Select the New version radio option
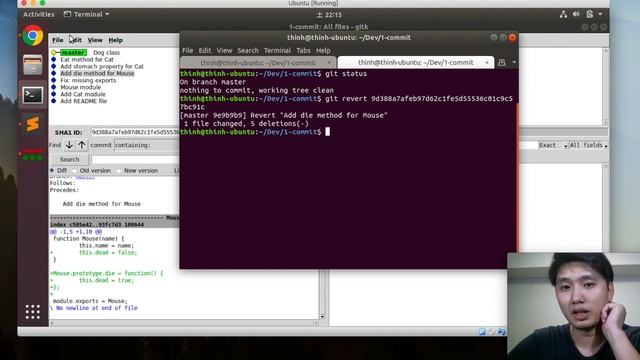Viewport: 640px width, 360px height. click(x=119, y=171)
